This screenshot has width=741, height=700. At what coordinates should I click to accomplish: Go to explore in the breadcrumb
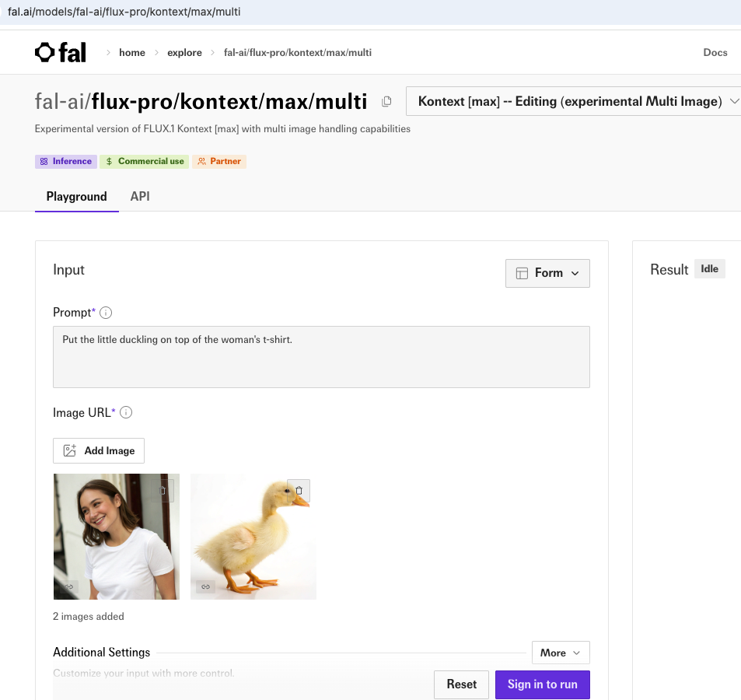point(184,53)
